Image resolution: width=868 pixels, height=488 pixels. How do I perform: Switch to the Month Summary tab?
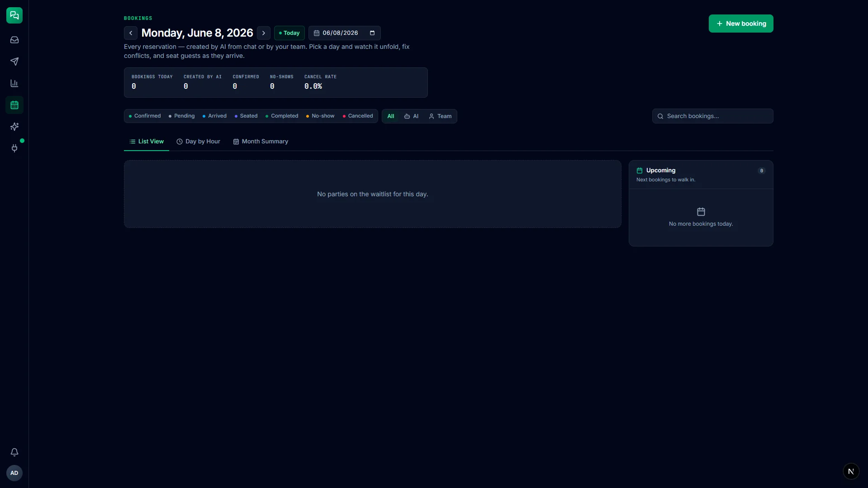(x=261, y=142)
